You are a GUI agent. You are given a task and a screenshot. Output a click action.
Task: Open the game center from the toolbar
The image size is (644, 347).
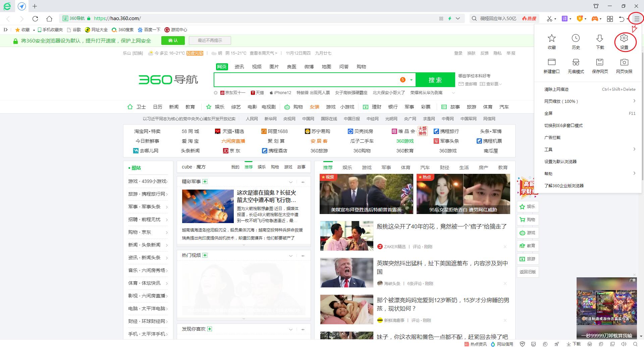[595, 18]
